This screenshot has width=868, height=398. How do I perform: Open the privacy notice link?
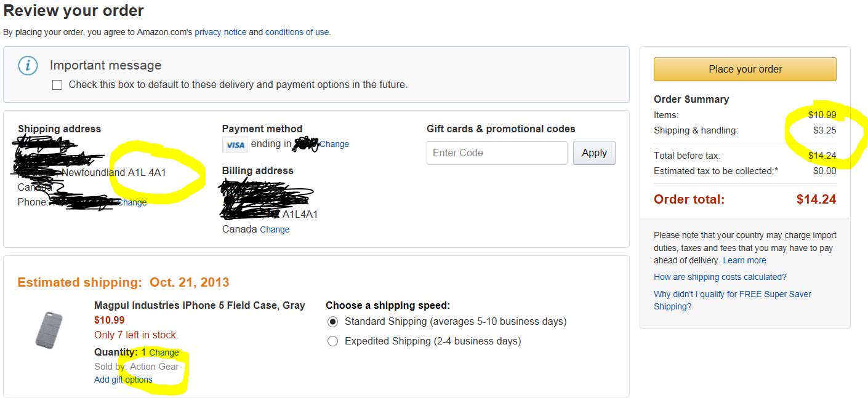point(220,32)
